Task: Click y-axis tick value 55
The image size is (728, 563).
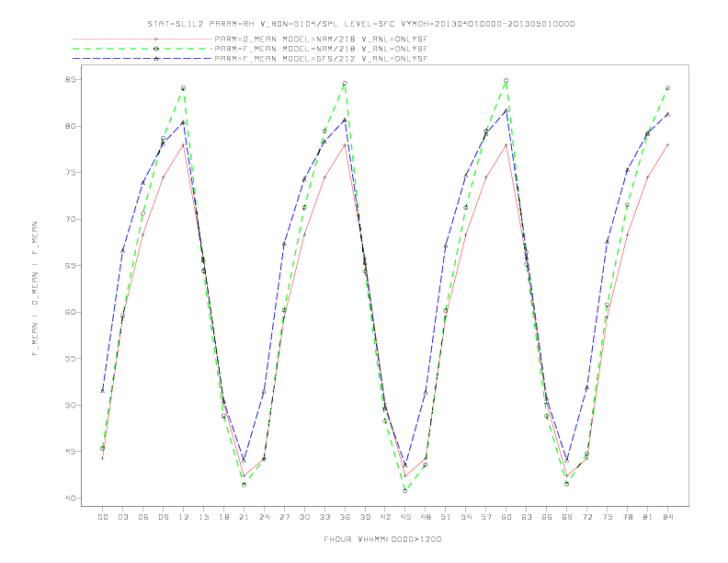Action: 70,358
